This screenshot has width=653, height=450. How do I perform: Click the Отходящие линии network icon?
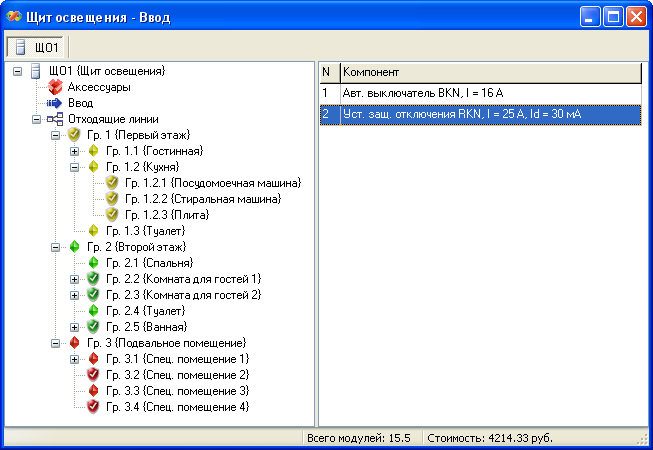[55, 119]
